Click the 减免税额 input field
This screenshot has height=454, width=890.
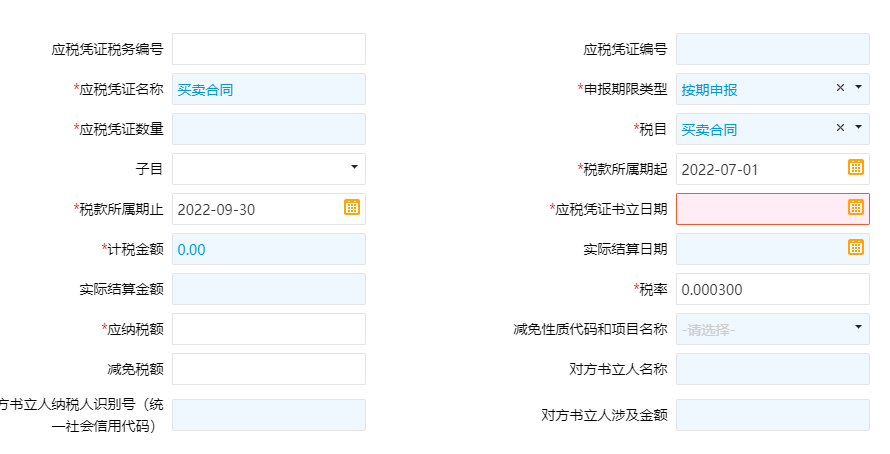click(x=269, y=369)
